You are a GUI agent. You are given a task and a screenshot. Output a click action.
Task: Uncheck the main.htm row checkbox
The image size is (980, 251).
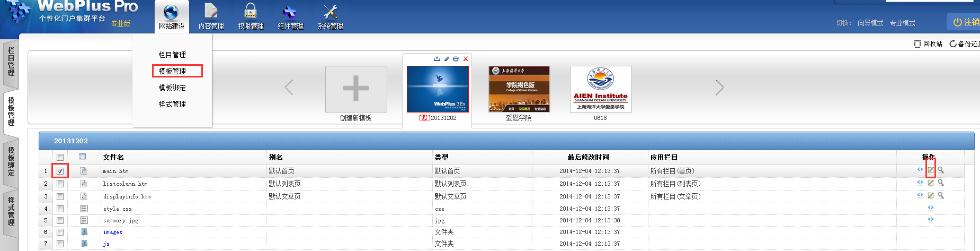60,171
